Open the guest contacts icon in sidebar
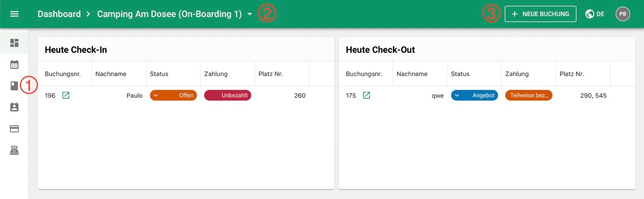Image resolution: width=644 pixels, height=199 pixels. [x=15, y=107]
